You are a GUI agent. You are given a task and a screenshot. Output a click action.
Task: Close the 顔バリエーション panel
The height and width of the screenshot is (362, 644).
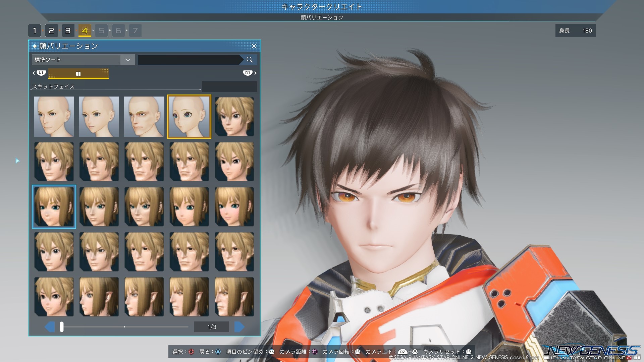[254, 46]
